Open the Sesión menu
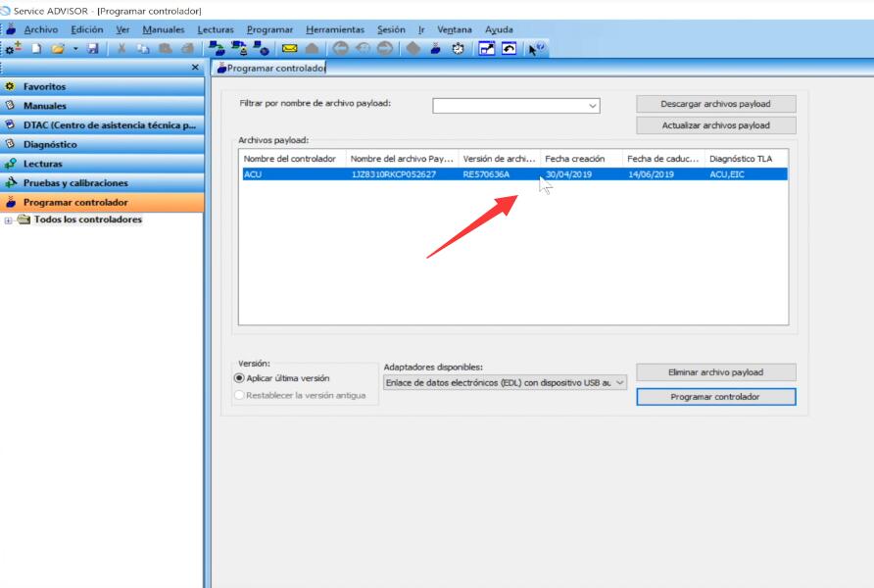The width and height of the screenshot is (874, 588). point(391,29)
